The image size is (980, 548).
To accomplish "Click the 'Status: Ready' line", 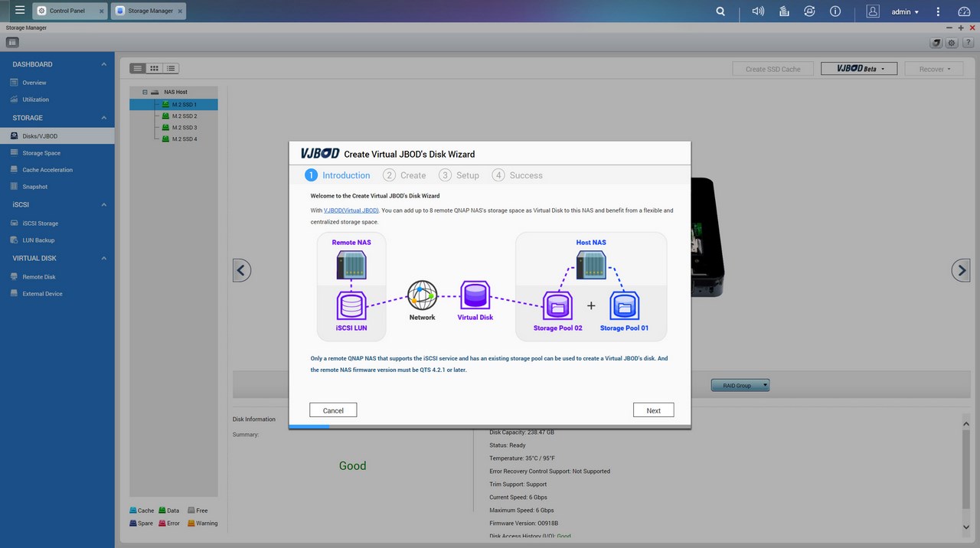I will 508,445.
